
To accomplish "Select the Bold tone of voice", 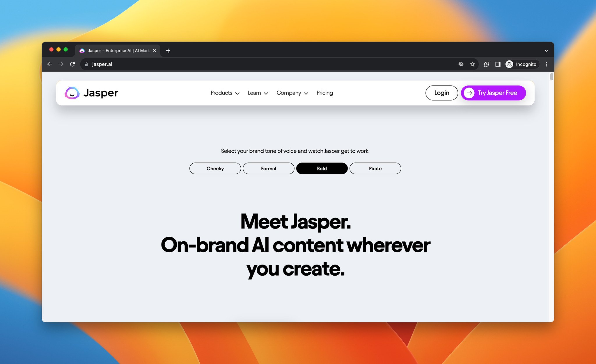I will tap(322, 168).
